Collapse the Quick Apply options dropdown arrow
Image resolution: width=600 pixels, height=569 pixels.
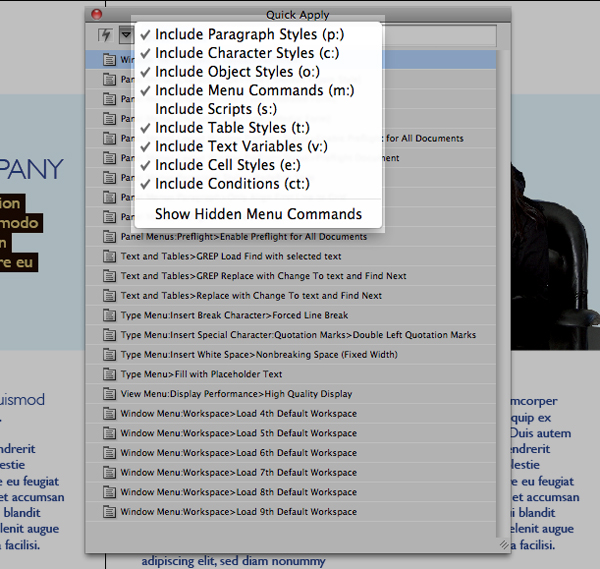coord(125,35)
